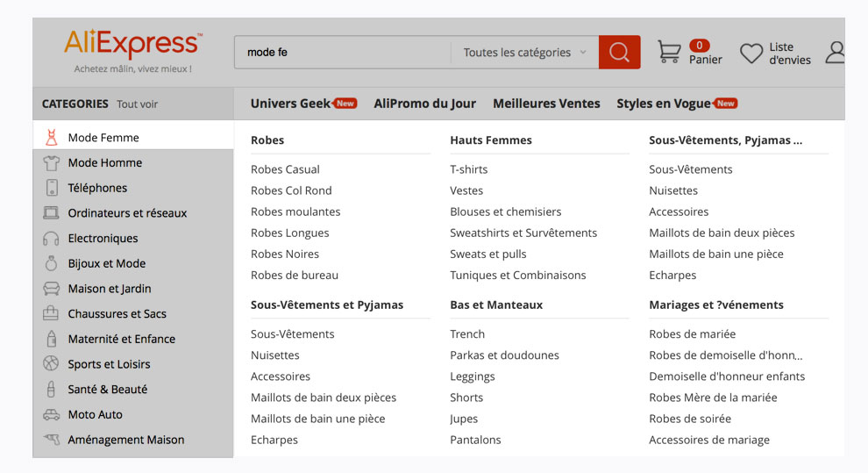Click the phone icon beside Téléphones
The width and height of the screenshot is (868, 473).
coord(52,188)
